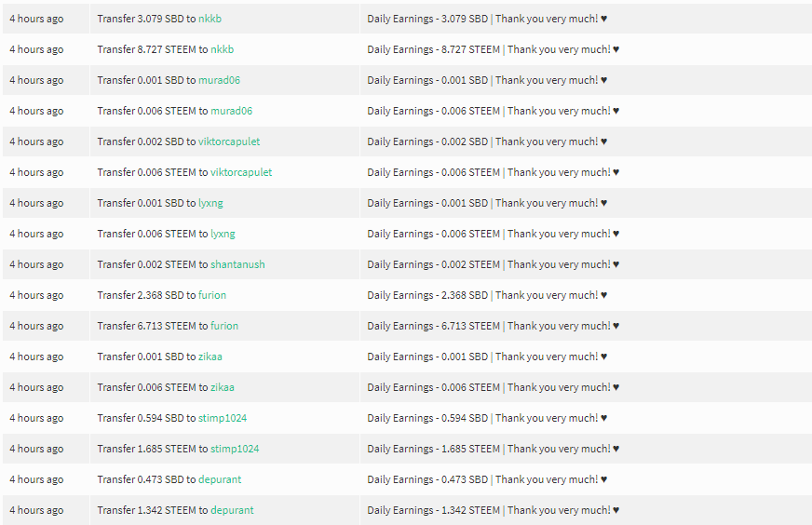Select memo 'Daily Earnings - 3.079 SBD'
The width and height of the screenshot is (812, 525).
(427, 19)
